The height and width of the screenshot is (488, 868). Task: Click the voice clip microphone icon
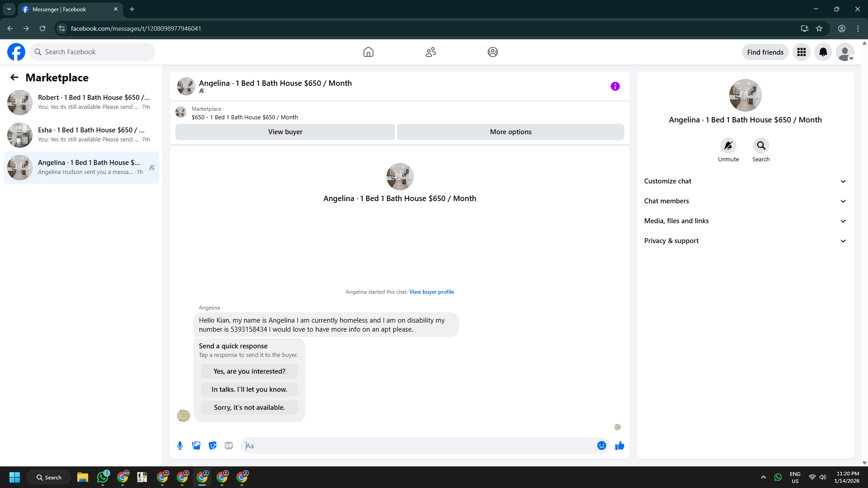click(180, 446)
